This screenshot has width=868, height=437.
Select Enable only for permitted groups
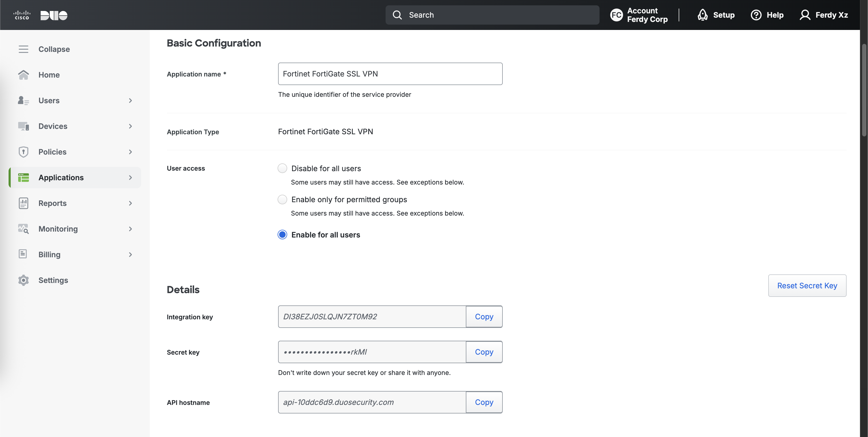pos(282,200)
